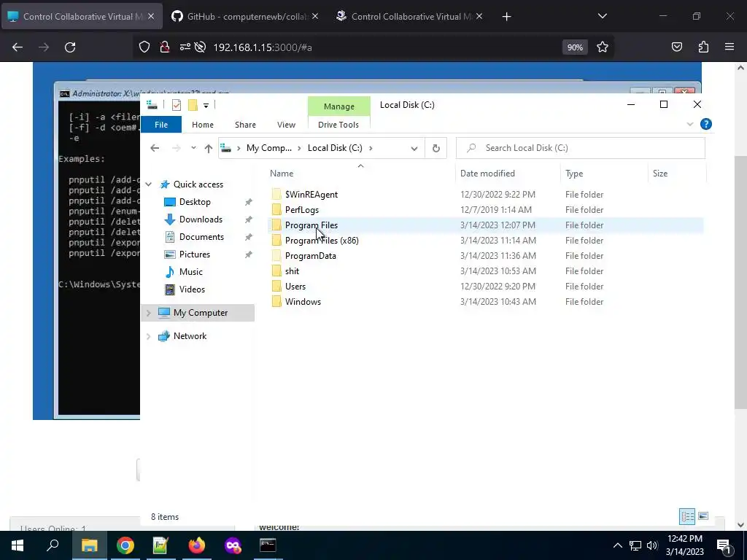Image resolution: width=747 pixels, height=560 pixels.
Task: Collapse the Quick access tree node
Action: coord(149,184)
